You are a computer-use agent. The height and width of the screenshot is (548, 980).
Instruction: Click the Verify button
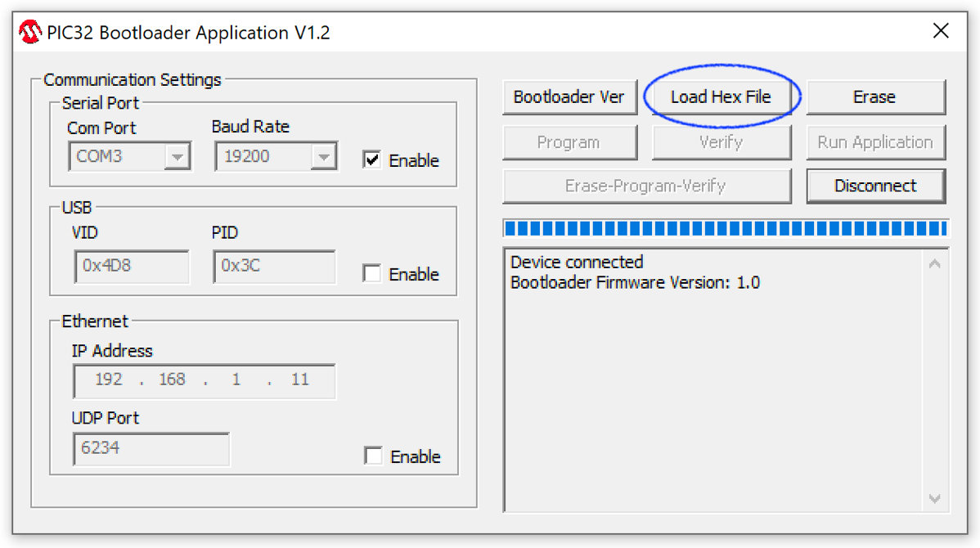(x=721, y=142)
